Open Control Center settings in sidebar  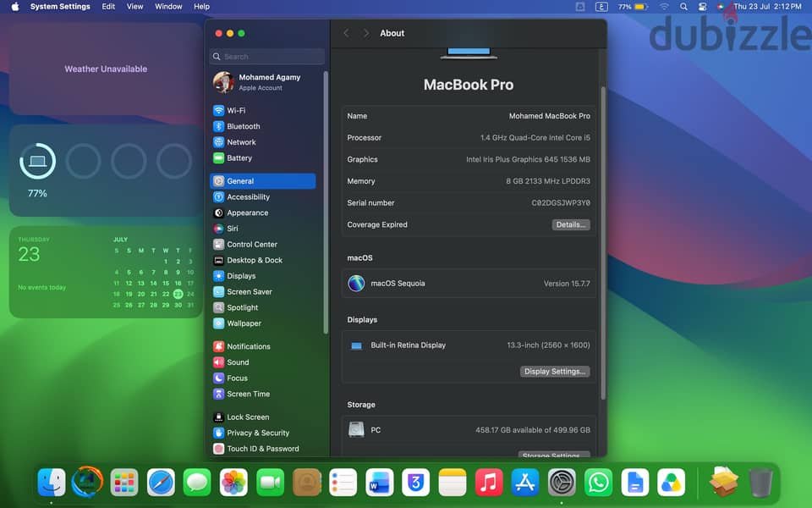coord(263,244)
